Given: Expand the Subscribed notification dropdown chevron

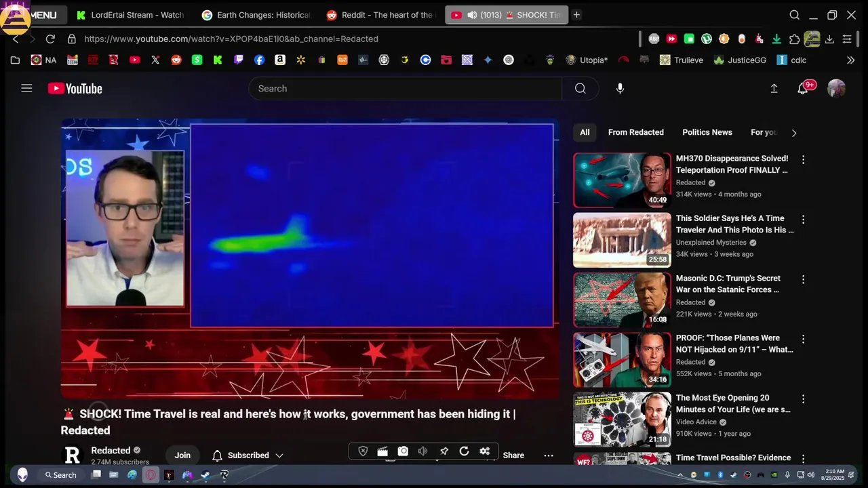Looking at the screenshot, I should 279,455.
